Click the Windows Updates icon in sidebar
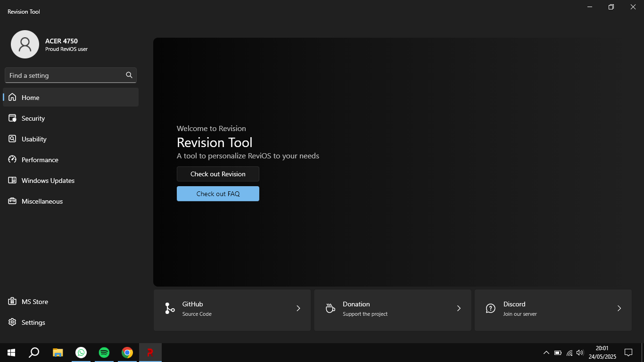This screenshot has height=362, width=644. coord(12,180)
